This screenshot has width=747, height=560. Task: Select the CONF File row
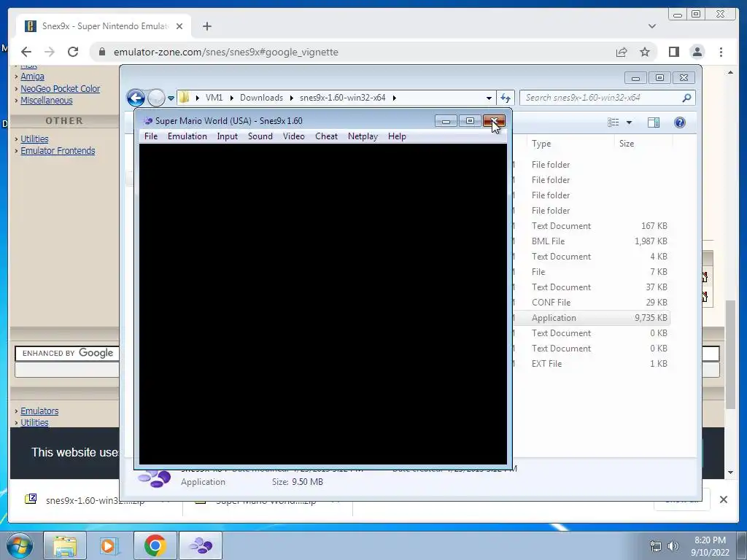coord(591,303)
